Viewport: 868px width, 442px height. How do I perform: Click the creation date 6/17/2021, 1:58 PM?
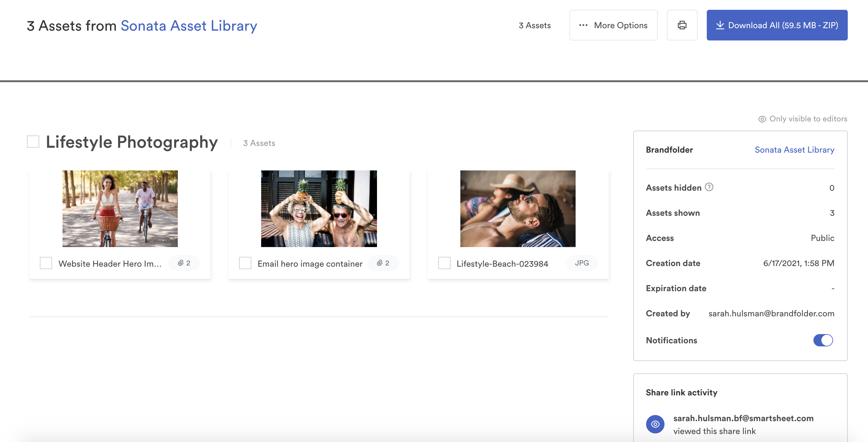(799, 263)
